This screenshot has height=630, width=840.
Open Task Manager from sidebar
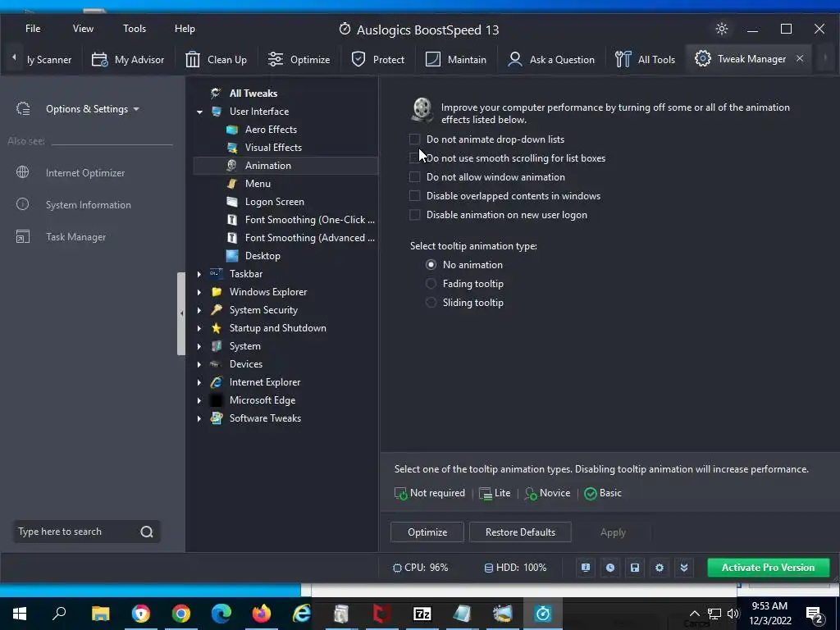75,237
